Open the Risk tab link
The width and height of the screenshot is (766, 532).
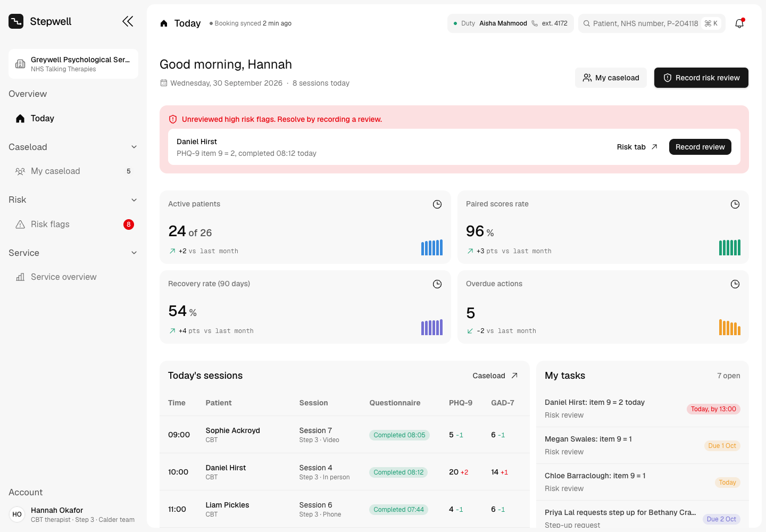tap(637, 147)
